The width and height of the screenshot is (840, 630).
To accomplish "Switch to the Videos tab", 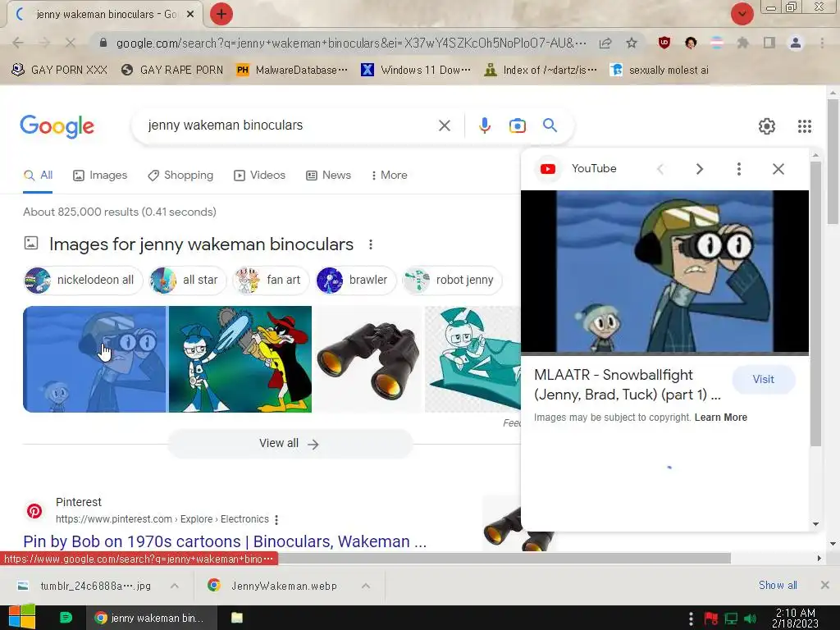I will pyautogui.click(x=260, y=176).
